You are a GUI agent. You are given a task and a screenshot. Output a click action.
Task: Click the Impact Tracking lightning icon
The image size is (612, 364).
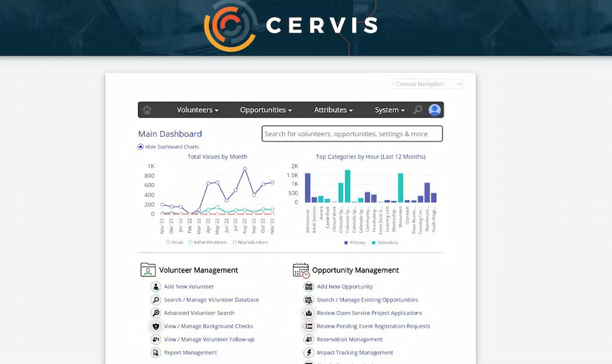point(309,353)
